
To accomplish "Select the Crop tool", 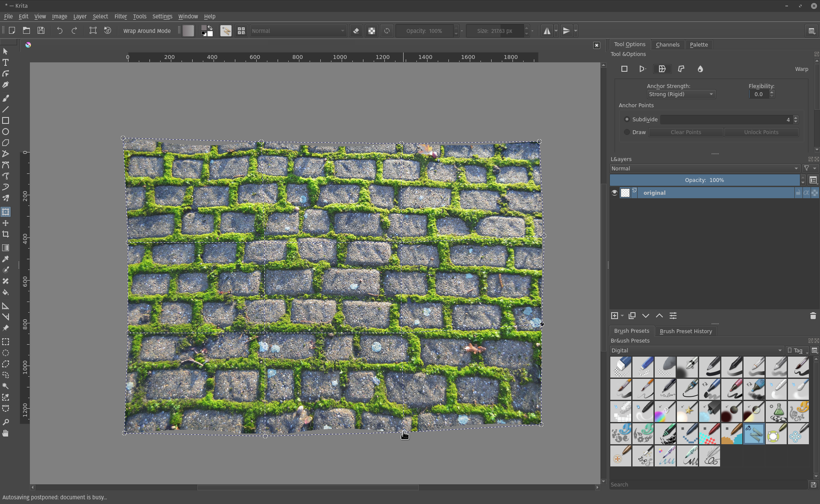I will coord(6,234).
